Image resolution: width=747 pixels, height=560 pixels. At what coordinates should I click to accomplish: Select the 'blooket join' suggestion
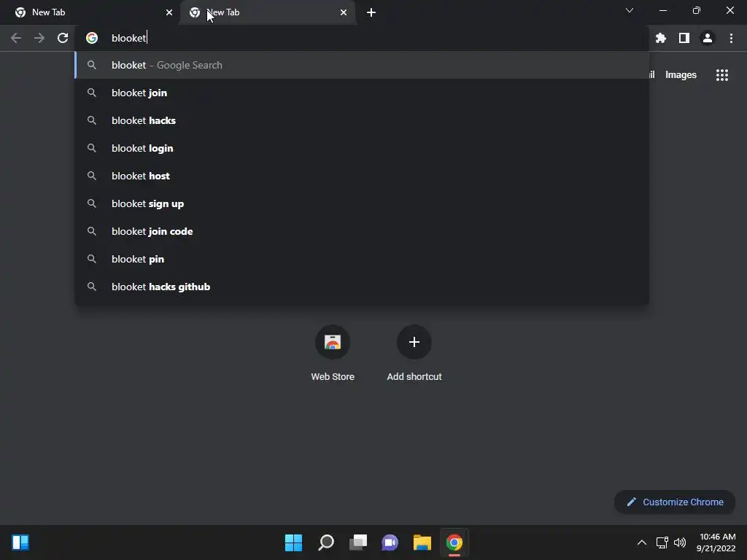(x=362, y=93)
